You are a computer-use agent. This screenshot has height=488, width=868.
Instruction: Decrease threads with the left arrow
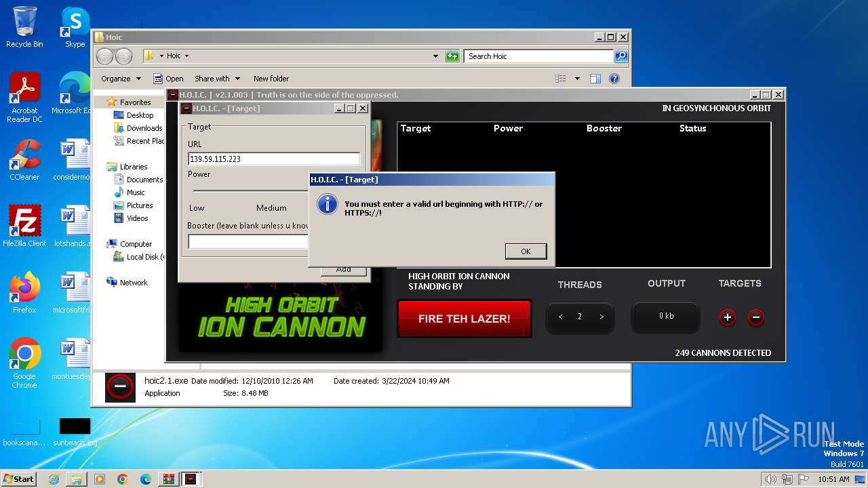pos(560,317)
